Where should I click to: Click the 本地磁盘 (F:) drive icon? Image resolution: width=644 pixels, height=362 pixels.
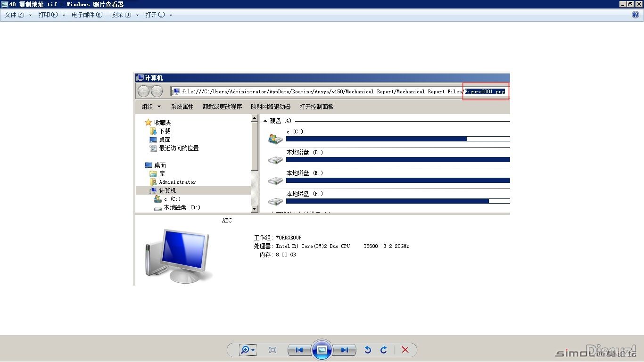click(275, 201)
